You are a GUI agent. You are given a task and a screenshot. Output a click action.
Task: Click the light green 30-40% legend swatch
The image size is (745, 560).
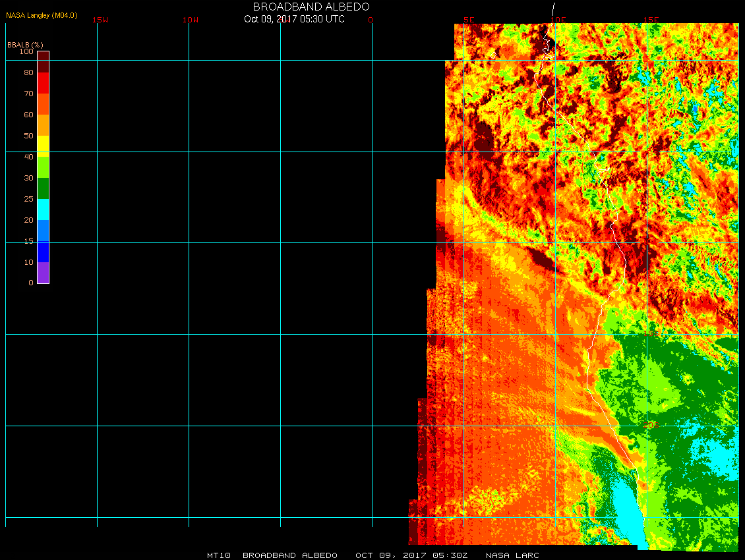coord(43,167)
